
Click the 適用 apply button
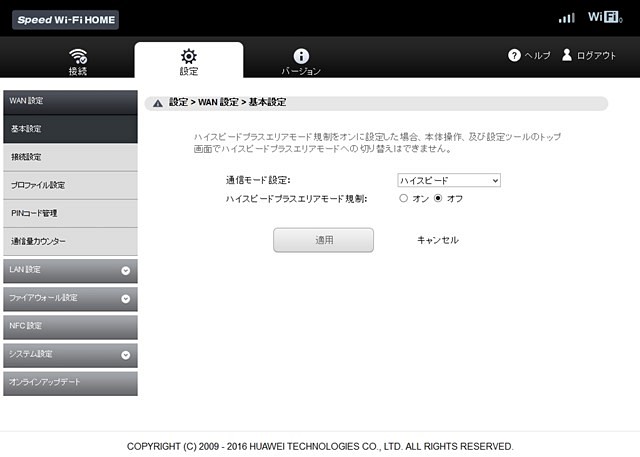tap(323, 240)
